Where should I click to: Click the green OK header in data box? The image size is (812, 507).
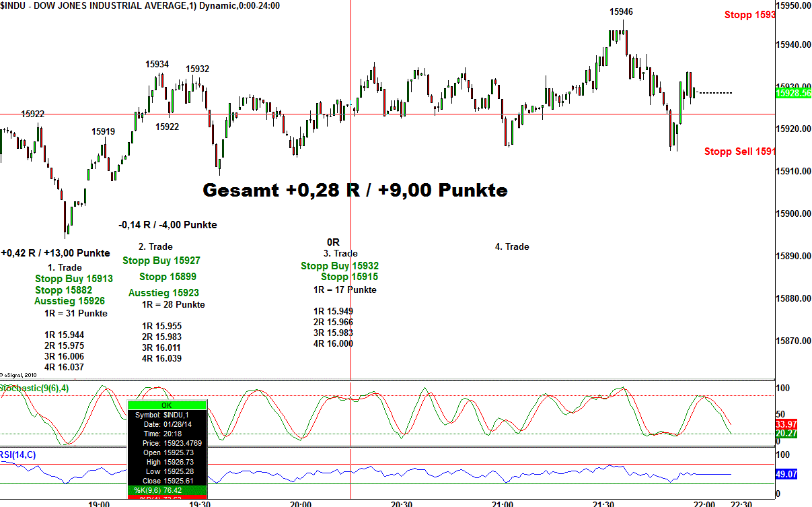click(x=167, y=405)
